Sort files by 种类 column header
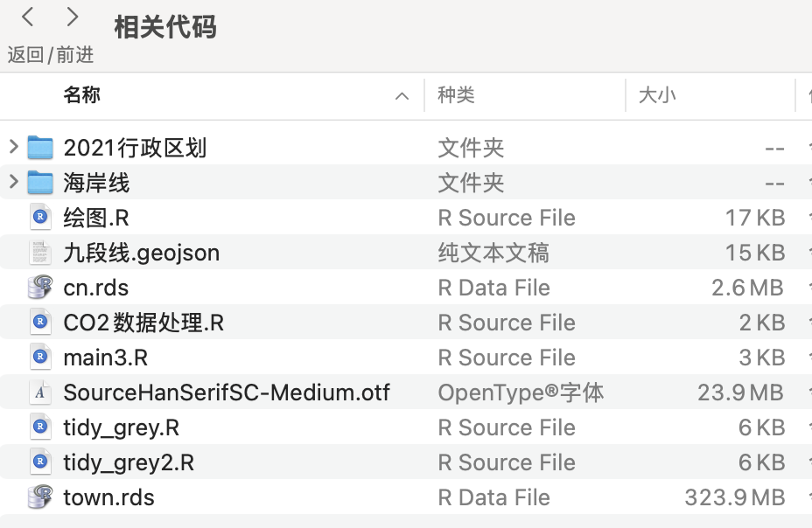Screen dimensions: 812x528 pos(456,95)
